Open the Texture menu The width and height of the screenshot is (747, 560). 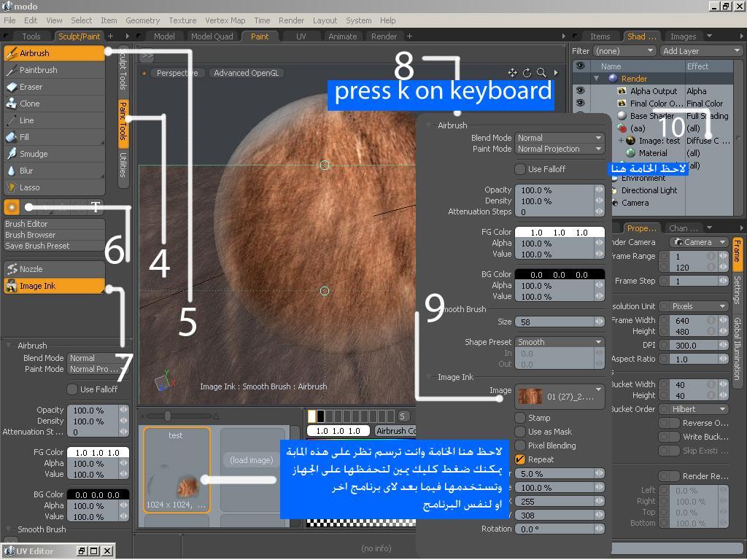pos(182,20)
